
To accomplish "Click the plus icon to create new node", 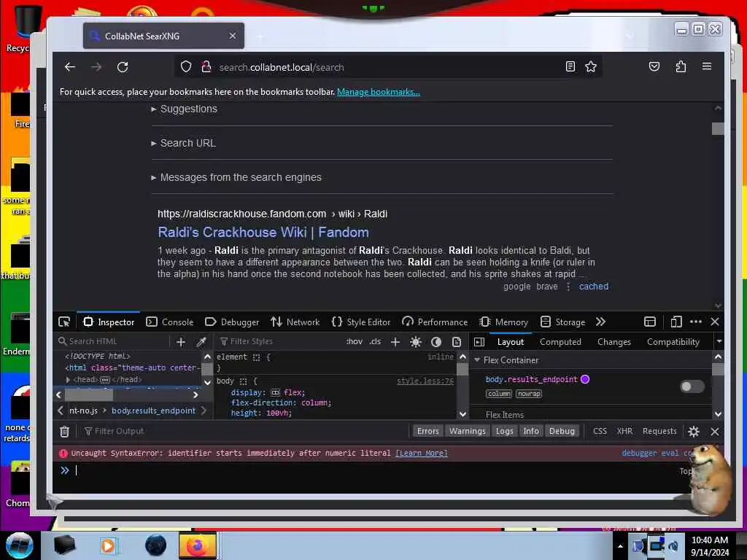I will pos(181,341).
